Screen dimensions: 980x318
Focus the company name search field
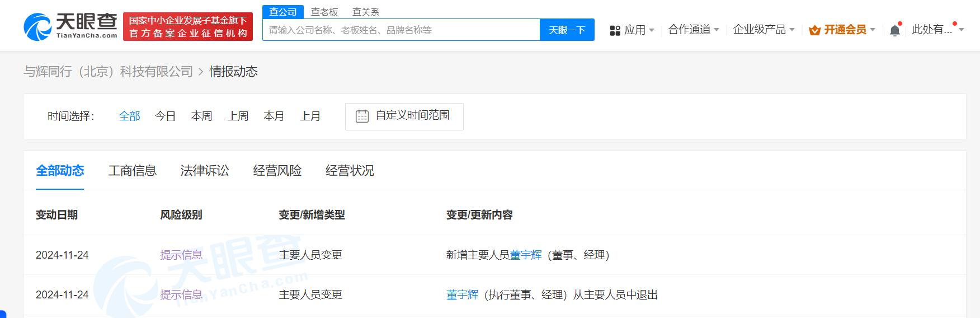pos(401,30)
